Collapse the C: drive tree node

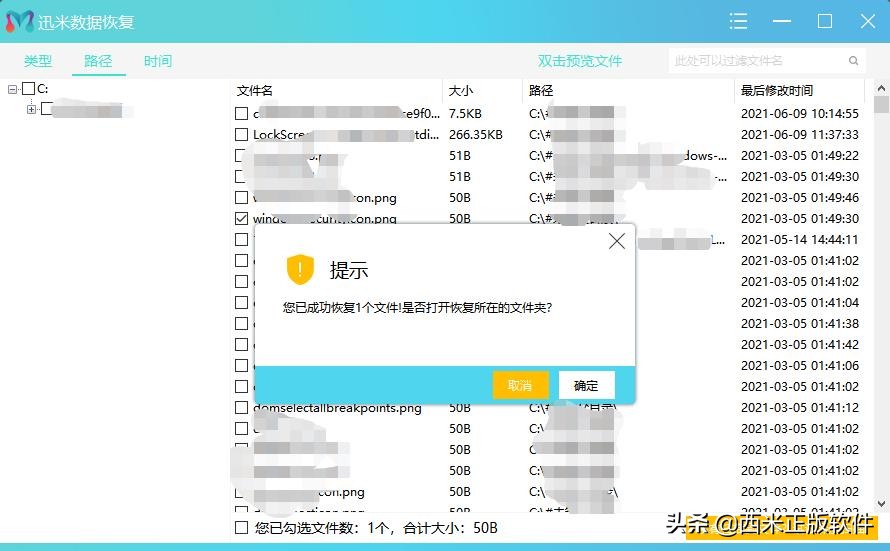[x=12, y=89]
